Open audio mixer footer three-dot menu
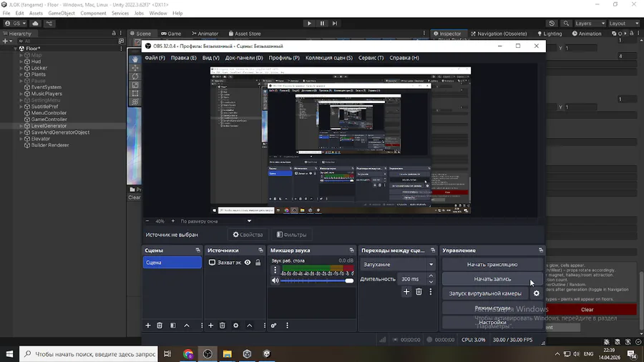The width and height of the screenshot is (644, 362). click(287, 326)
